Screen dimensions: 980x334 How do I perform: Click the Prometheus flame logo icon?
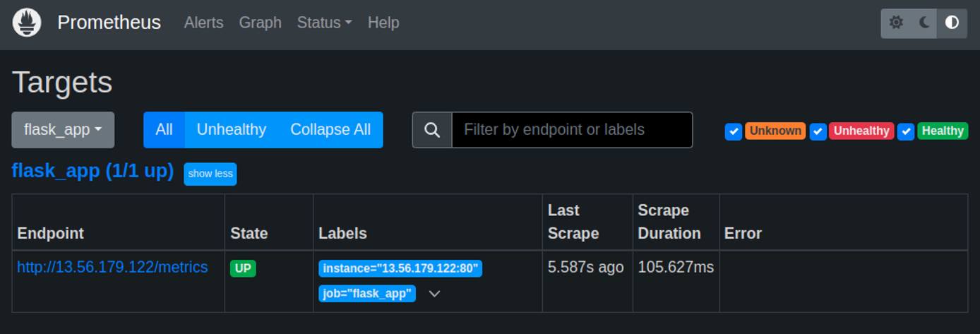click(27, 23)
